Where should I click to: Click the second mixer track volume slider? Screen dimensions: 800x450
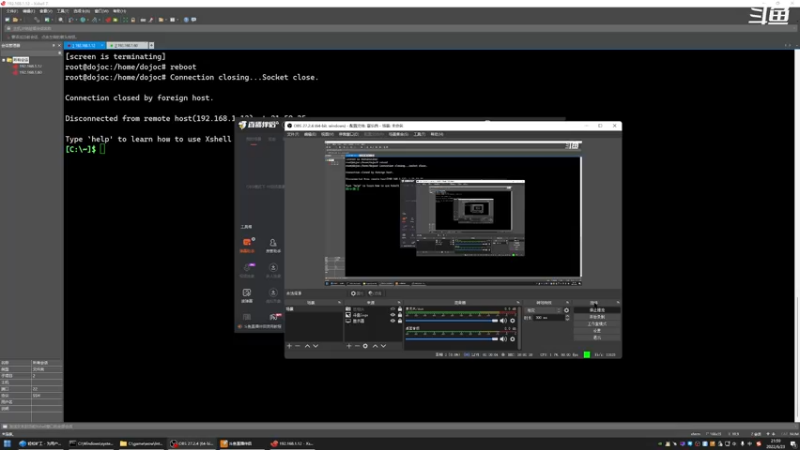tap(452, 339)
